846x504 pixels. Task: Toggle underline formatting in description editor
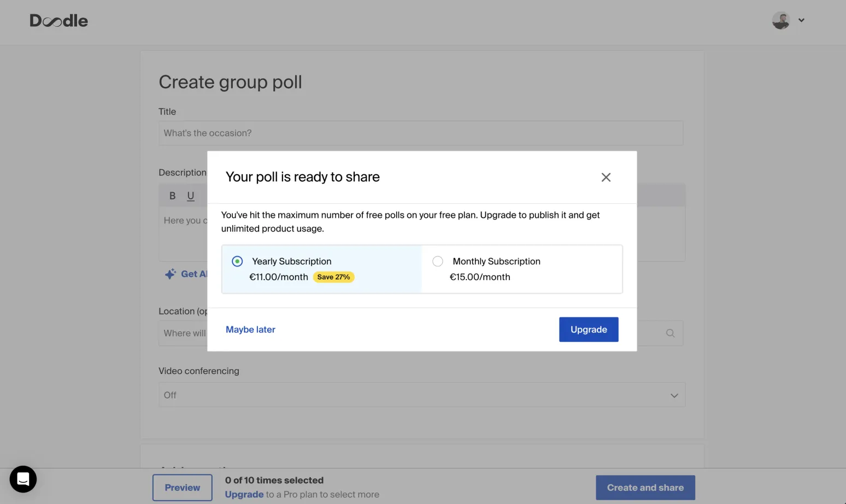(191, 195)
